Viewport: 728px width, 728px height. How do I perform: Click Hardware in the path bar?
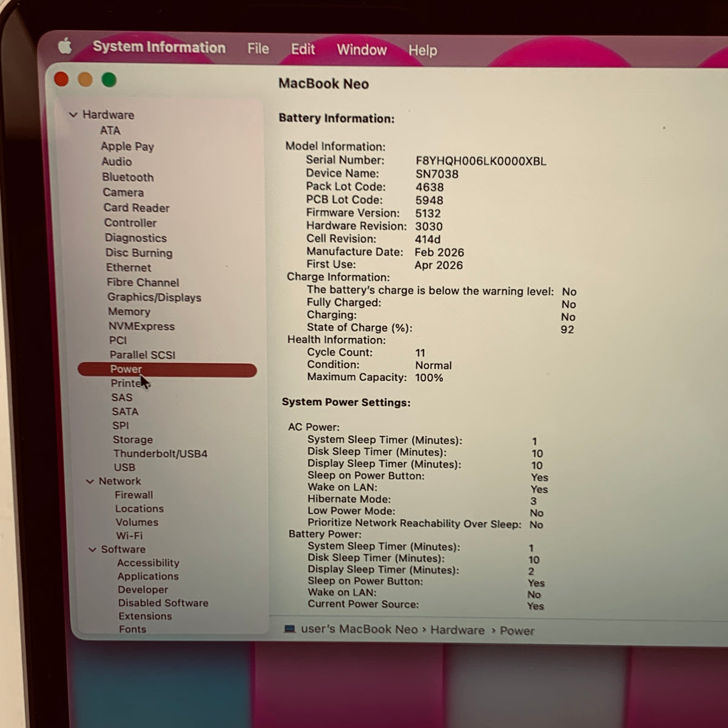[x=457, y=630]
